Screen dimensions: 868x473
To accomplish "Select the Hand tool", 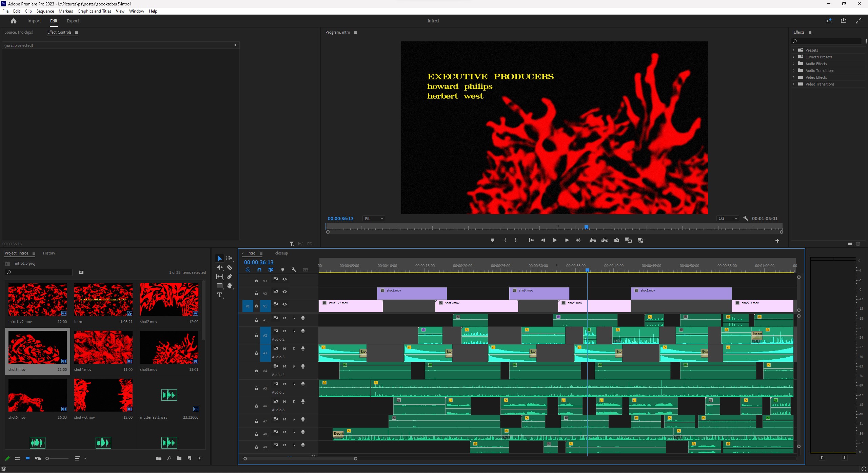I will [230, 286].
